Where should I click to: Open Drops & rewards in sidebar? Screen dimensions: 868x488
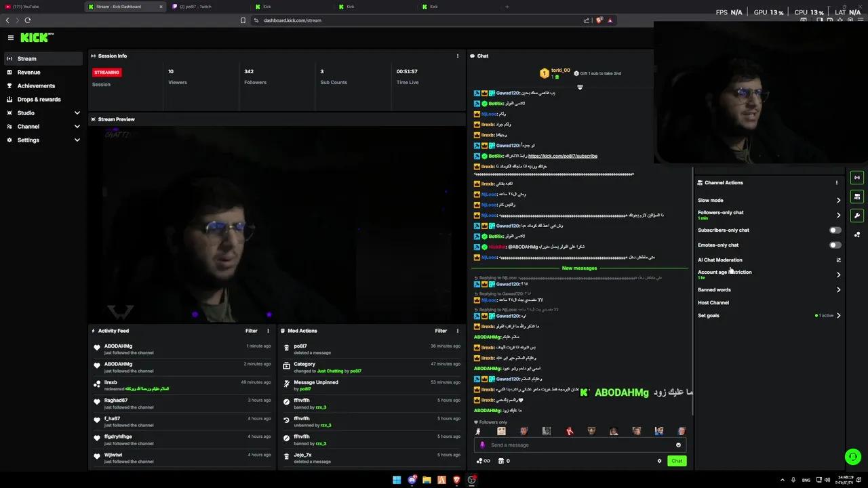[43, 100]
